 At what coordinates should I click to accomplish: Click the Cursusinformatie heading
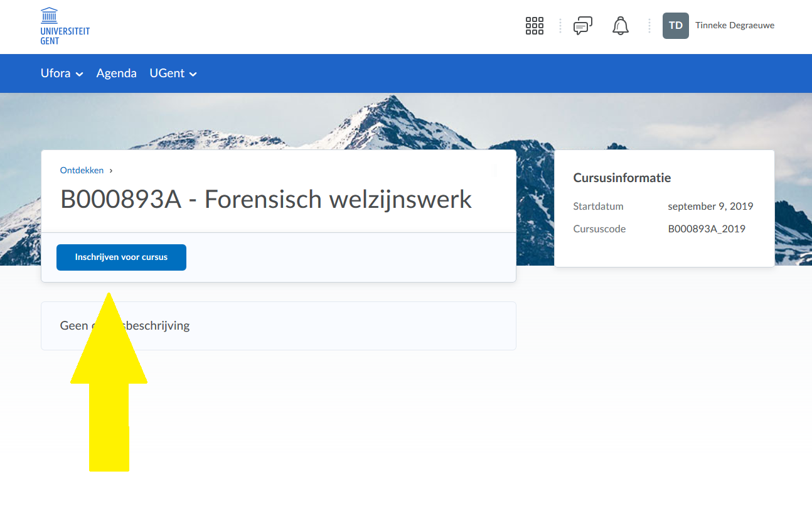pyautogui.click(x=621, y=178)
